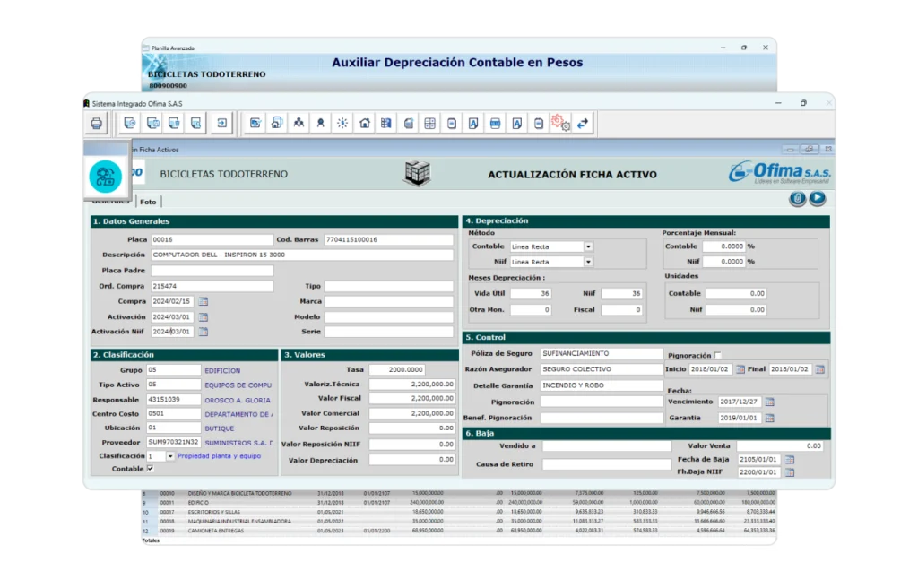
Task: Click Propiedad planta y equipo text
Action: [219, 456]
